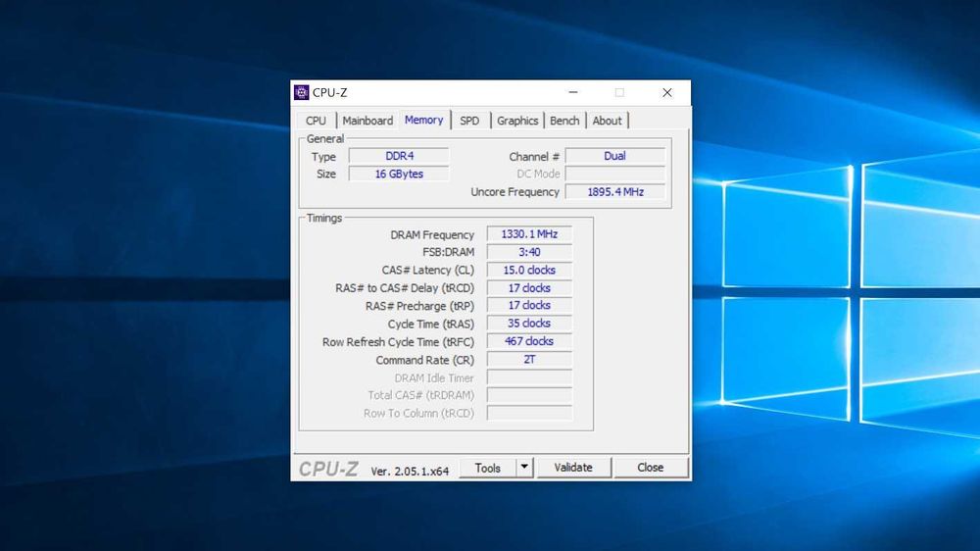Switch to the CPU tab
Viewport: 980px width, 551px height.
pos(316,121)
